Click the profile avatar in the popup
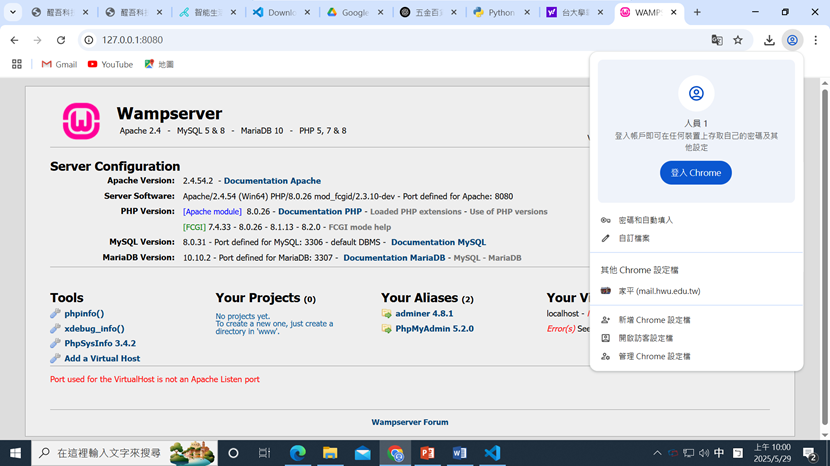The width and height of the screenshot is (830, 466). (696, 93)
